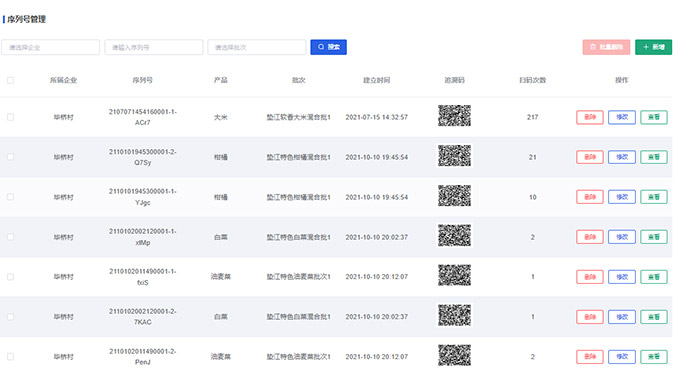Screen dimensions: 680x368
Task: Delete the row with serial ending ACr7
Action: click(x=590, y=117)
